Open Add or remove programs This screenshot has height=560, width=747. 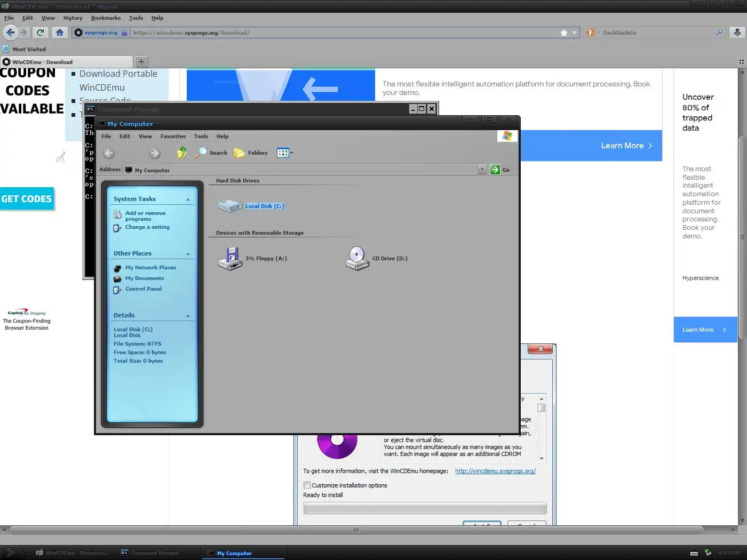click(145, 216)
